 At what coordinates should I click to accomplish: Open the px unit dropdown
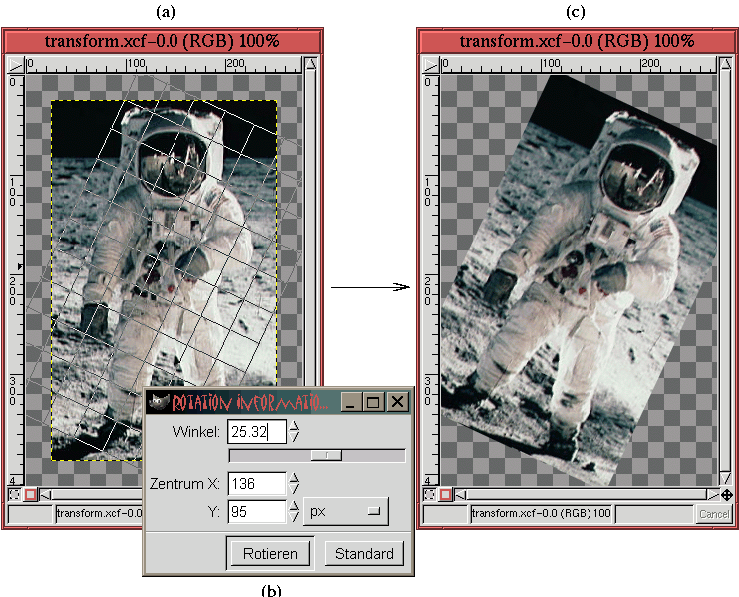tap(345, 511)
